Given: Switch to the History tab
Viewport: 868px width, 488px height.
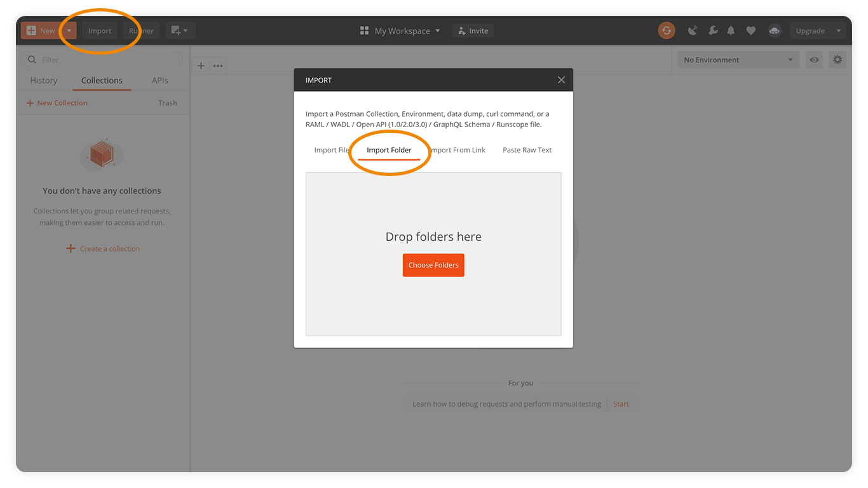Looking at the screenshot, I should (x=44, y=81).
